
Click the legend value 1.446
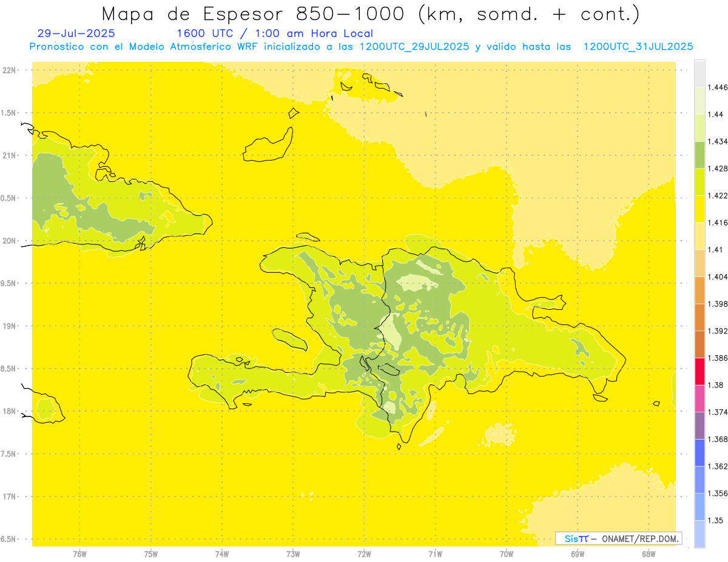718,87
